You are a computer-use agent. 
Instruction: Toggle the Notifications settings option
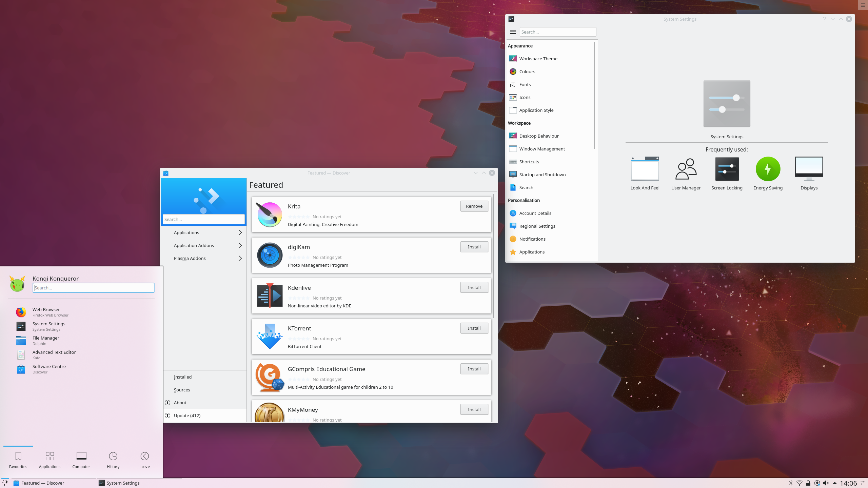click(x=532, y=238)
